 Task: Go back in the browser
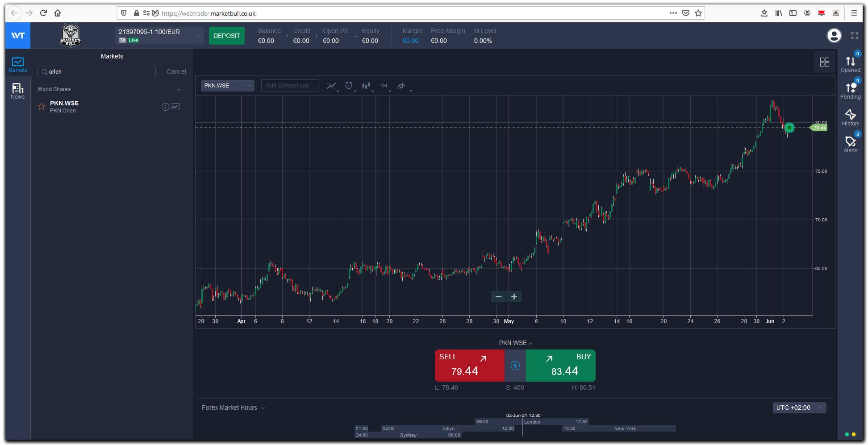(14, 13)
